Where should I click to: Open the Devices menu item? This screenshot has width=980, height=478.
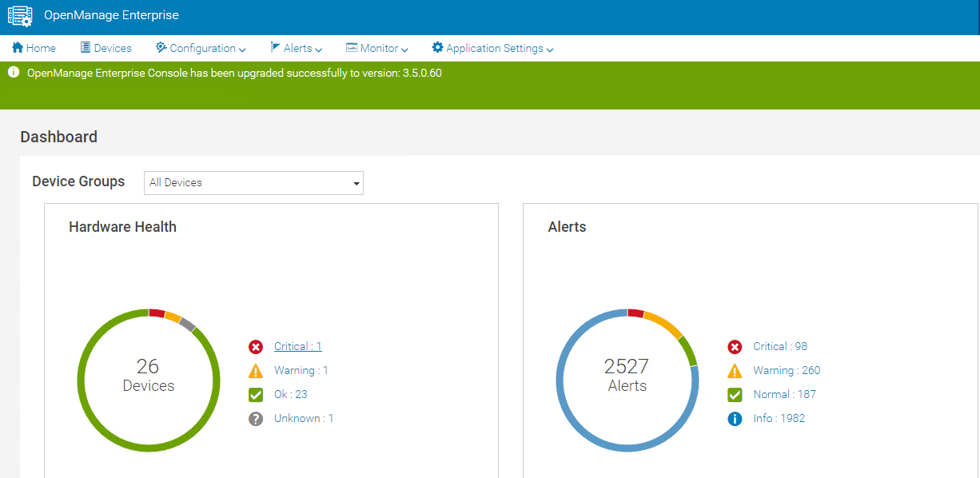coord(106,48)
